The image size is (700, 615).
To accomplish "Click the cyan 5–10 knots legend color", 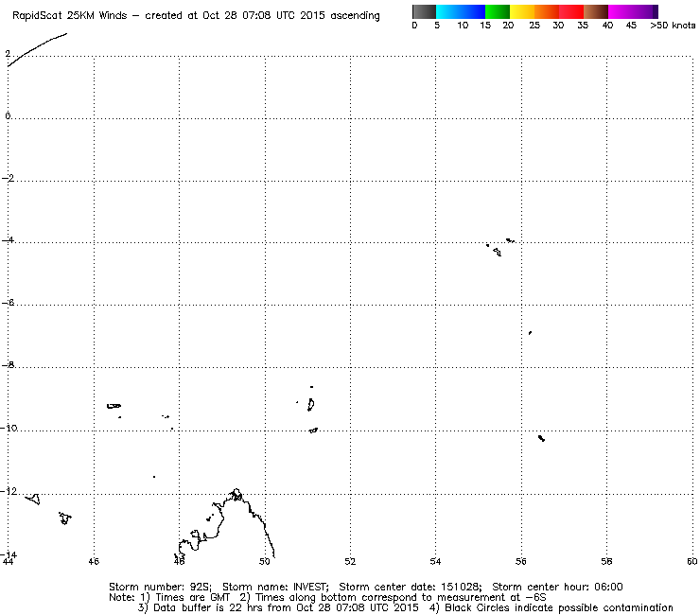I will coord(448,11).
